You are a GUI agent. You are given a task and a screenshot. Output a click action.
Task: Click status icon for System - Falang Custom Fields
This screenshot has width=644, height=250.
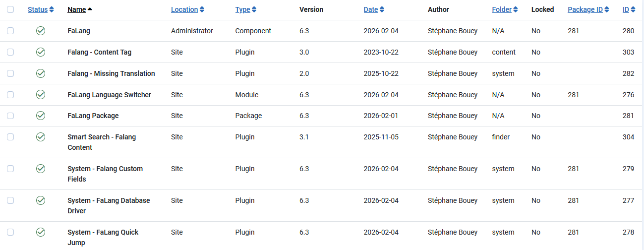(x=41, y=169)
